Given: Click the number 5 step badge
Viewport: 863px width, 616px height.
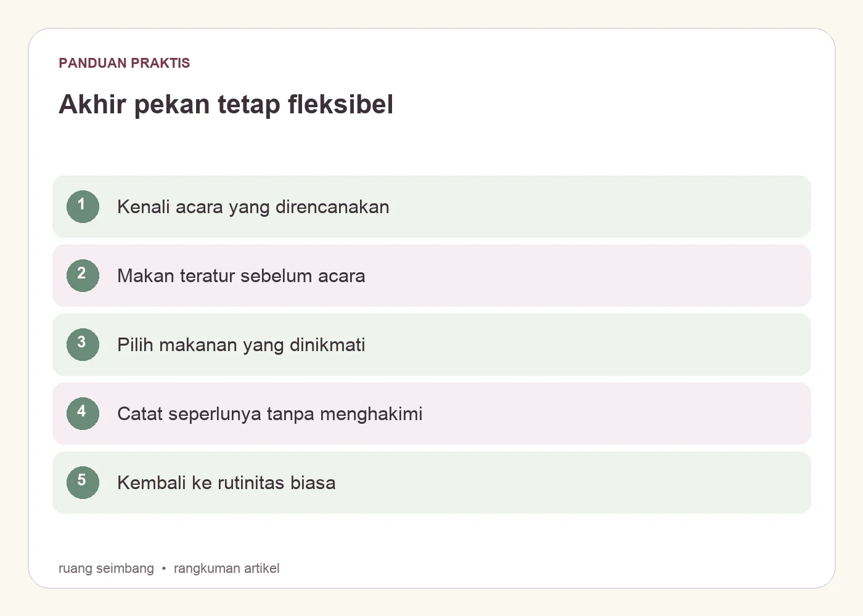Looking at the screenshot, I should [x=83, y=482].
